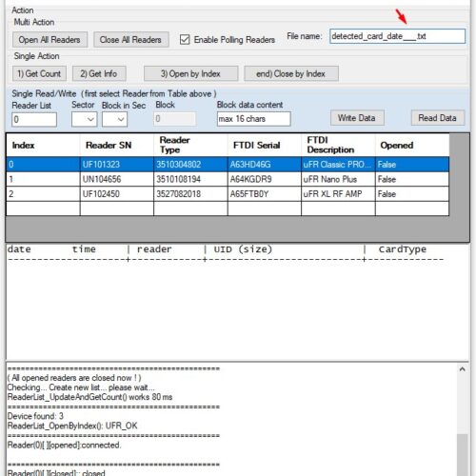Open the Sector dropdown
This screenshot has width=476, height=476.
84,119
